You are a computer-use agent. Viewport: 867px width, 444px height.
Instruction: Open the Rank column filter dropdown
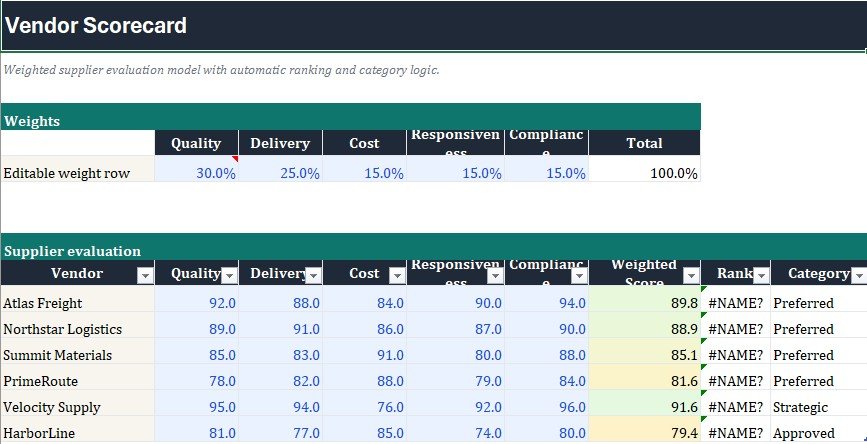click(761, 275)
